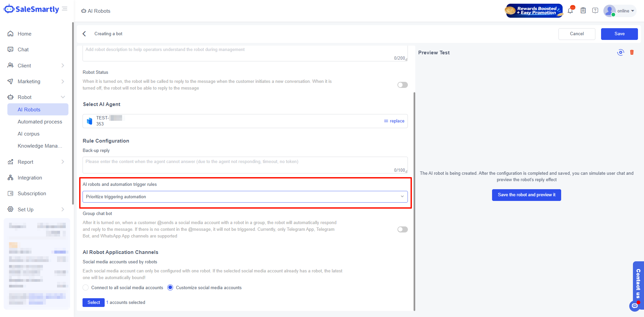
Task: Collapse sidebar using the hamburger icon
Action: [x=65, y=9]
